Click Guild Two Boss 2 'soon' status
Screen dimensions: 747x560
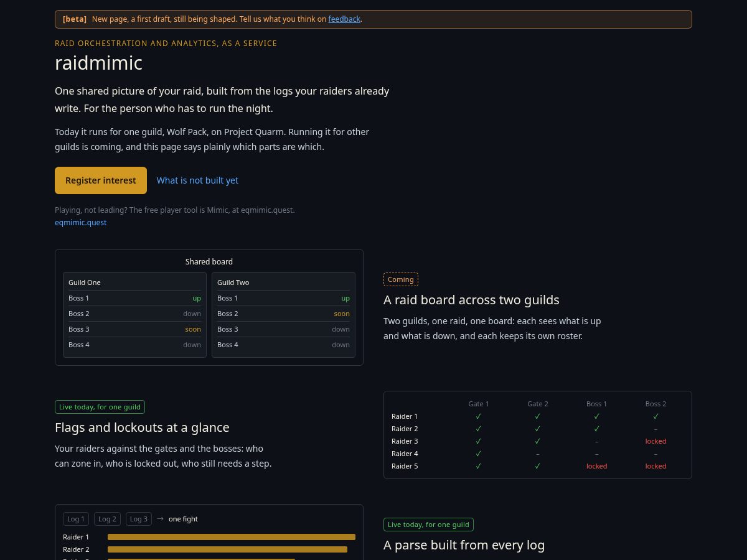(x=342, y=314)
